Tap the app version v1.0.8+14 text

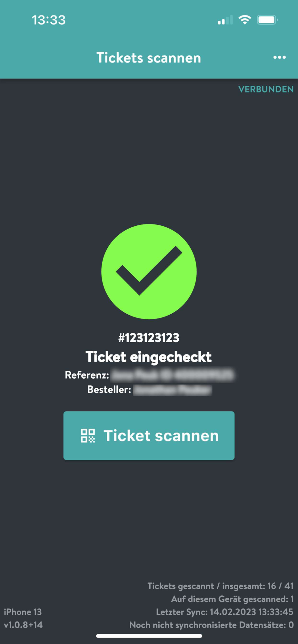tap(23, 625)
